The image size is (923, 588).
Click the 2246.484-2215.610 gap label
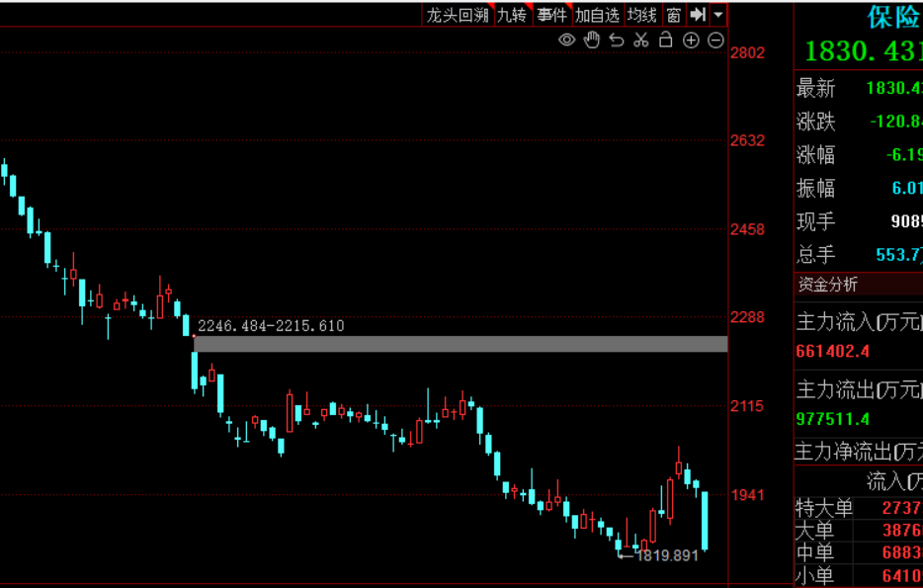click(x=271, y=325)
